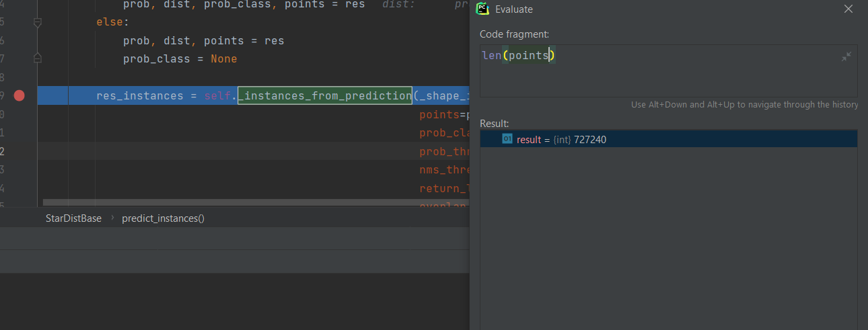The width and height of the screenshot is (868, 330).
Task: Open the predict_instances() breadcrumb
Action: tap(163, 218)
